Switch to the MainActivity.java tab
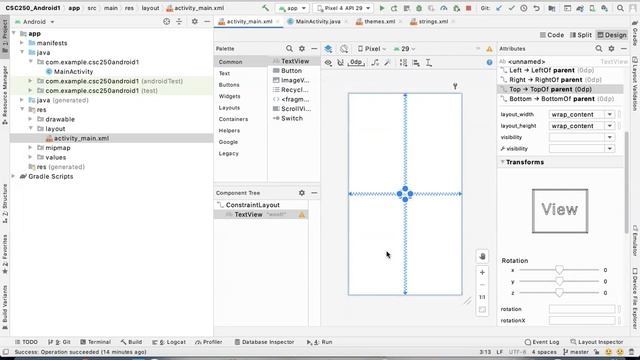The width and height of the screenshot is (640, 360). click(318, 22)
